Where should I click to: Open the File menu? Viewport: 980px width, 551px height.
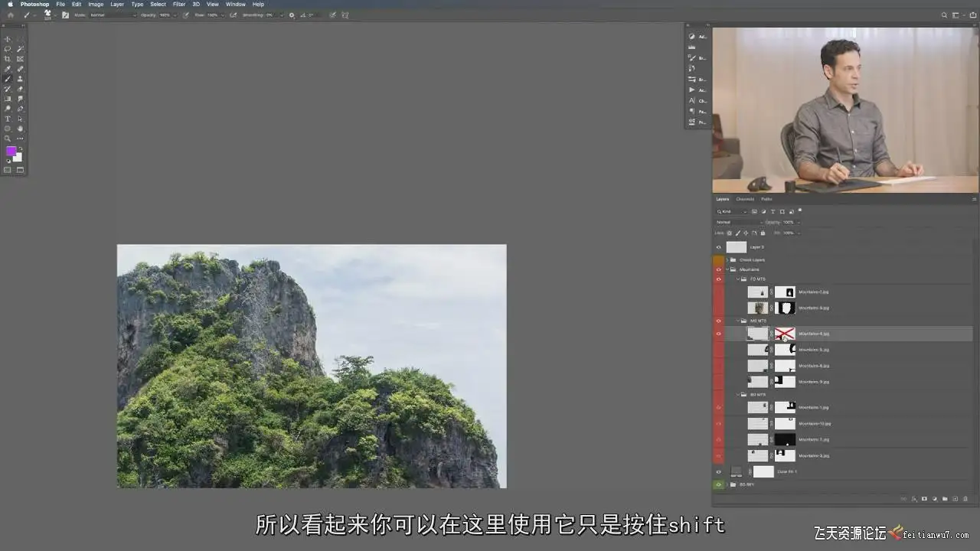(60, 4)
